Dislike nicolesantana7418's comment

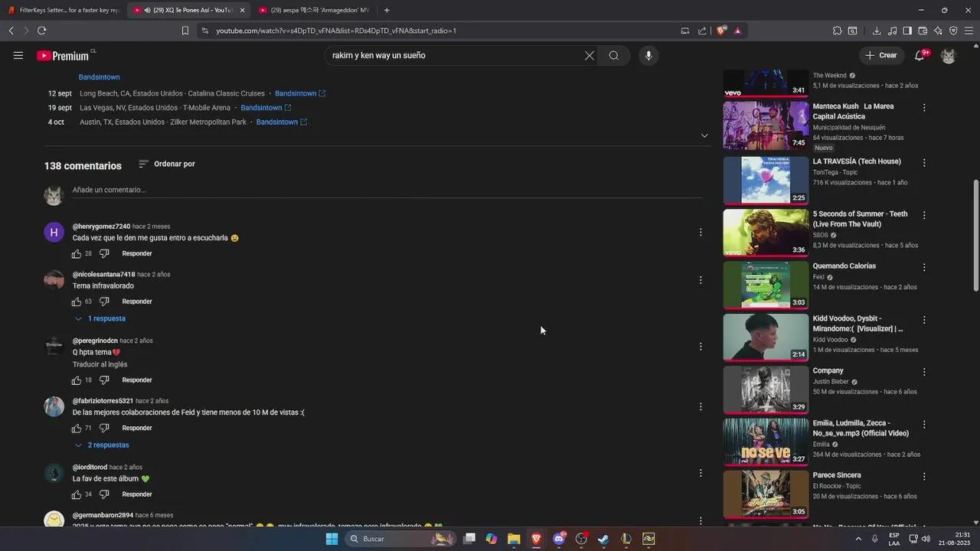104,302
